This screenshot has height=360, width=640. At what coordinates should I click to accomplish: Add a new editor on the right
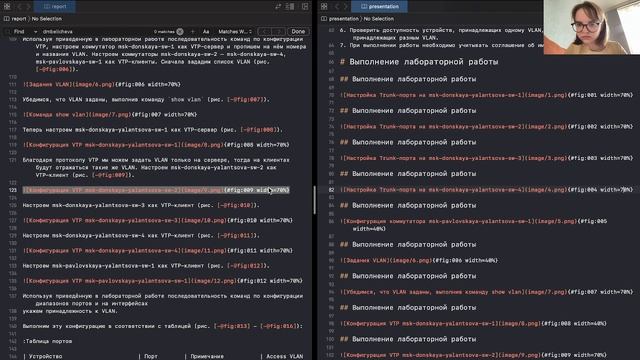(305, 7)
